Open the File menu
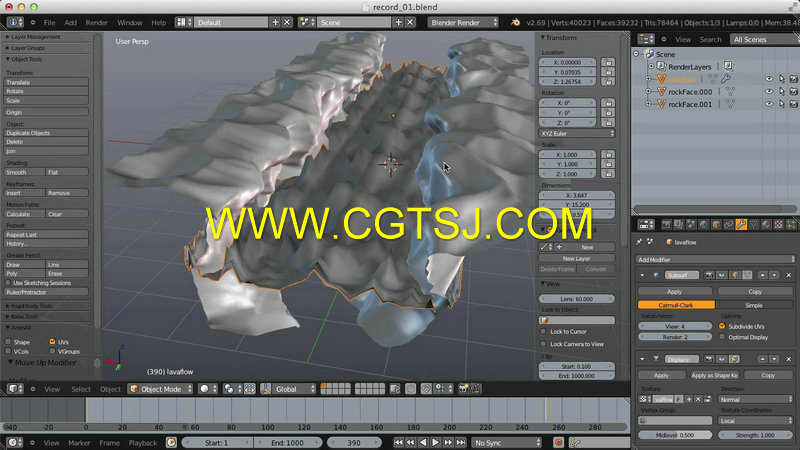Image resolution: width=800 pixels, height=450 pixels. click(x=49, y=22)
